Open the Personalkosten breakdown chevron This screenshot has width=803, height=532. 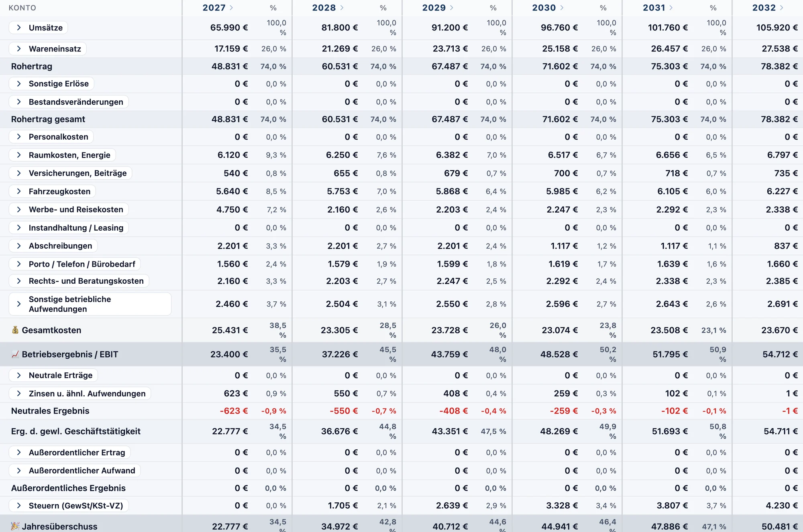[19, 137]
